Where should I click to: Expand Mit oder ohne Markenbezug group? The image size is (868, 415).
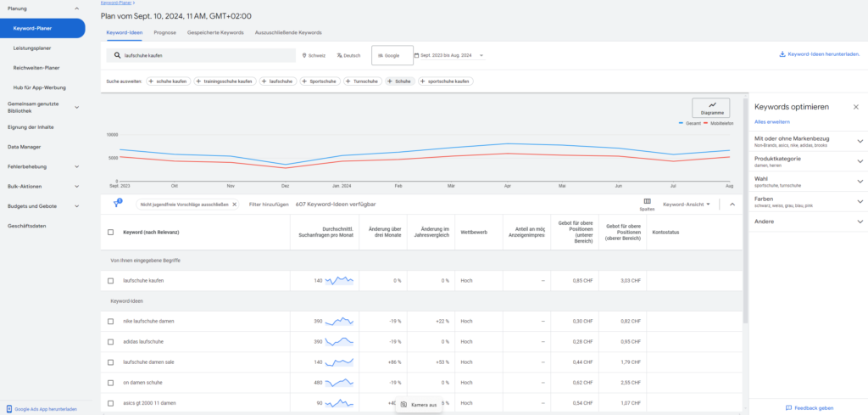[x=860, y=141]
